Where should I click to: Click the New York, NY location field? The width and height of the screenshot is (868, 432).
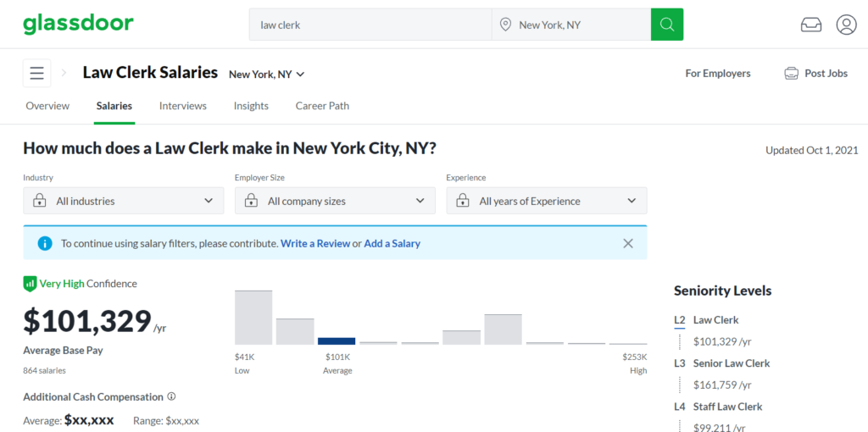[x=571, y=25]
